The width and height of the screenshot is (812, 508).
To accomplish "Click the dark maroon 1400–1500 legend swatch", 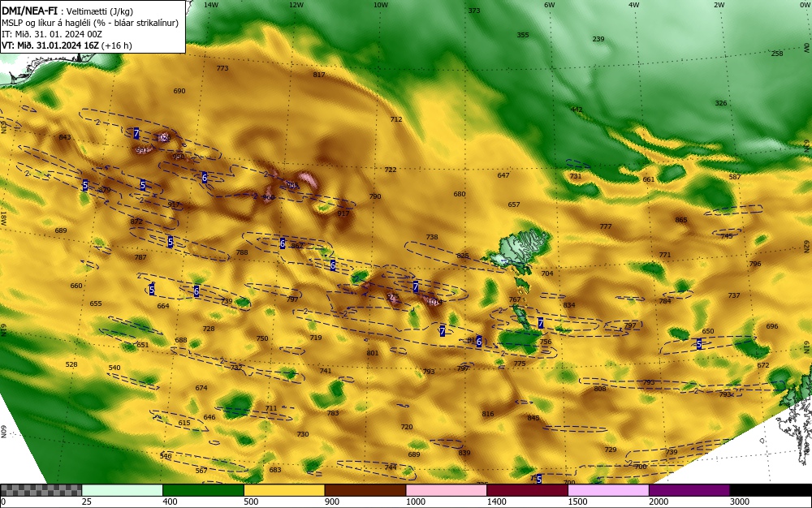I will click(x=527, y=490).
